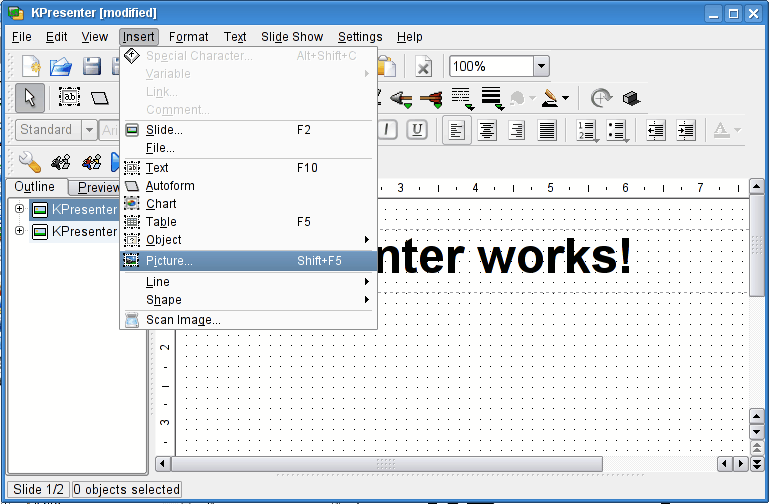Image resolution: width=769 pixels, height=504 pixels.
Task: Click the wrench configure icon
Action: [29, 161]
